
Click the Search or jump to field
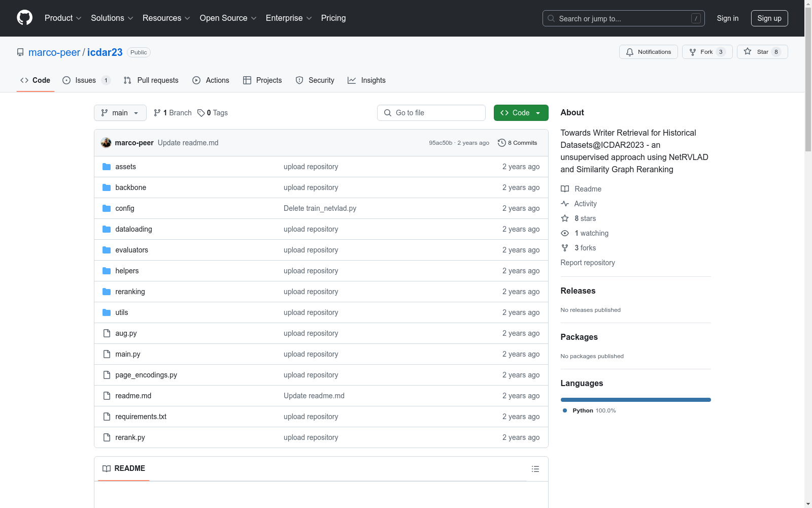pos(624,18)
